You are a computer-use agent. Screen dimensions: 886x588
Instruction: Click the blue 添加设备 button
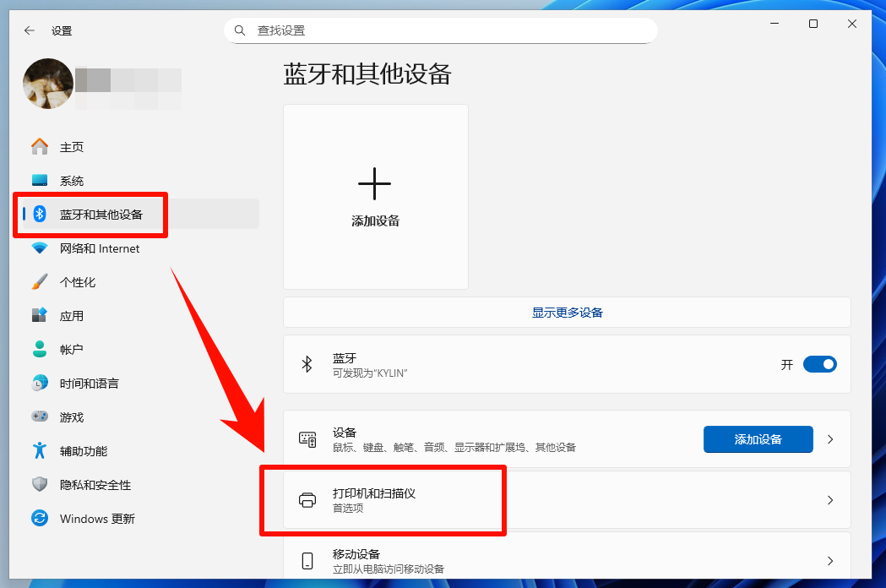(758, 439)
